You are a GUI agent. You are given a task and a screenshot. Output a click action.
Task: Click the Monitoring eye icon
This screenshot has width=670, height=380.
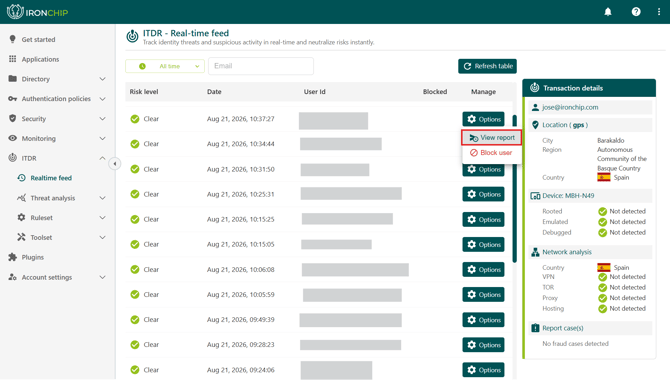12,138
